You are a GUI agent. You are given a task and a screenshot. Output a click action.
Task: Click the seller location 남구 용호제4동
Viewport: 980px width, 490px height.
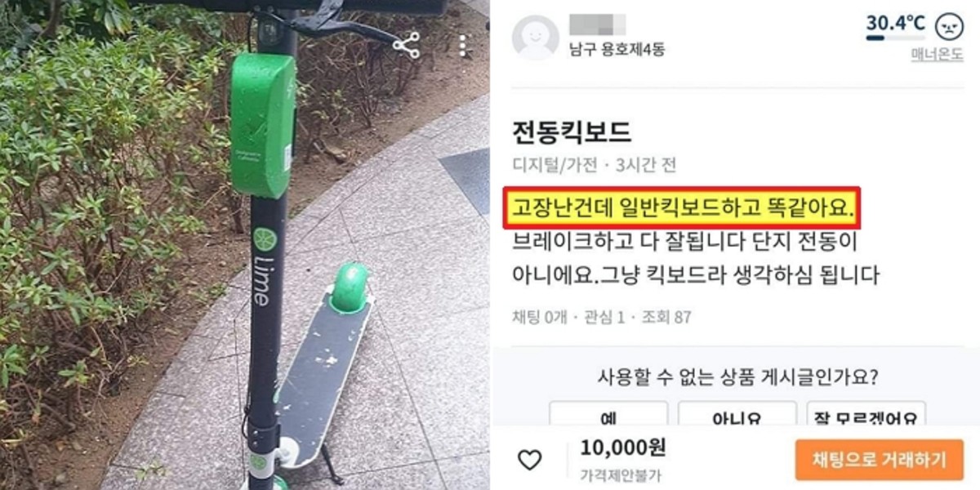(x=617, y=48)
